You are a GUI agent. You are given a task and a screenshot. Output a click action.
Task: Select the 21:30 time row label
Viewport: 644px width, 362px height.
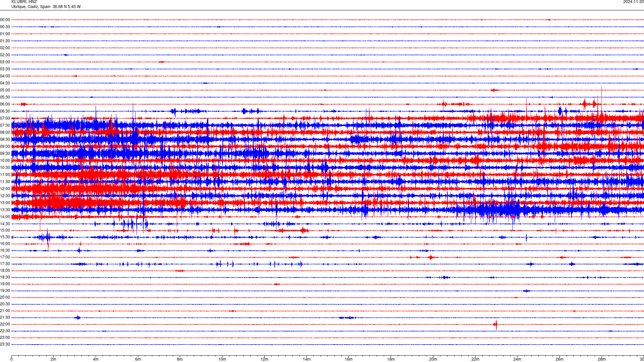pos(5,317)
